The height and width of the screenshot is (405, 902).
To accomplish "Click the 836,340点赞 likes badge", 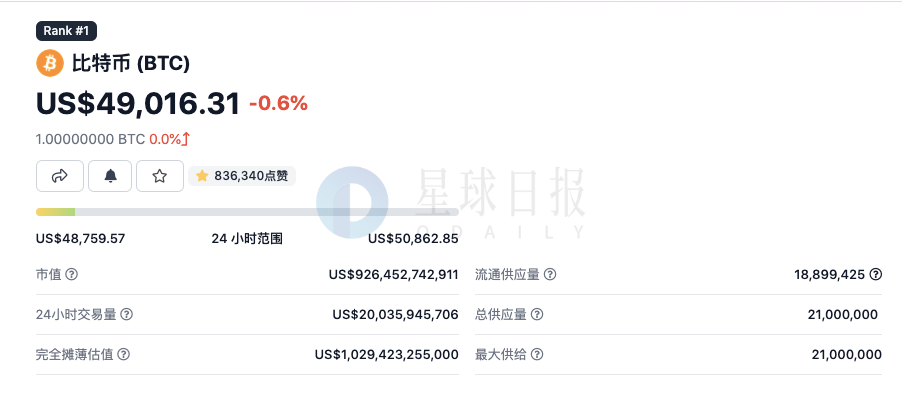I will pos(242,176).
